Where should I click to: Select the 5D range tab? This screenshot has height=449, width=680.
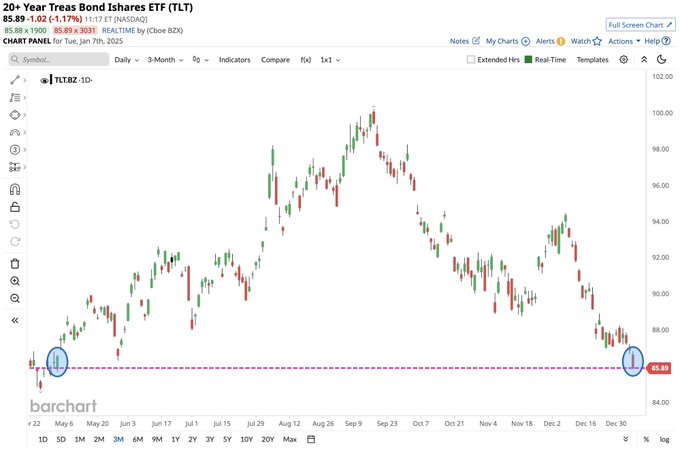click(x=61, y=439)
